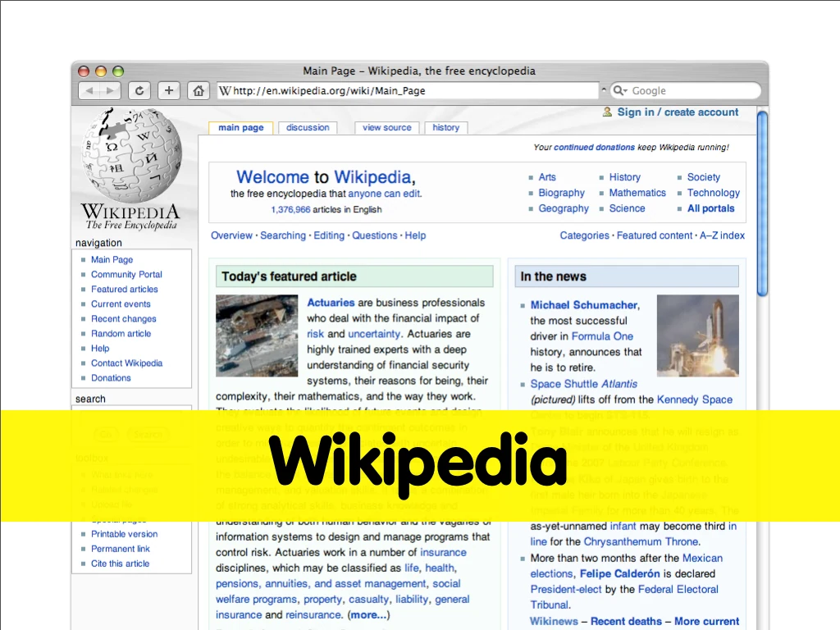Open the Mathematics portal link

click(637, 192)
